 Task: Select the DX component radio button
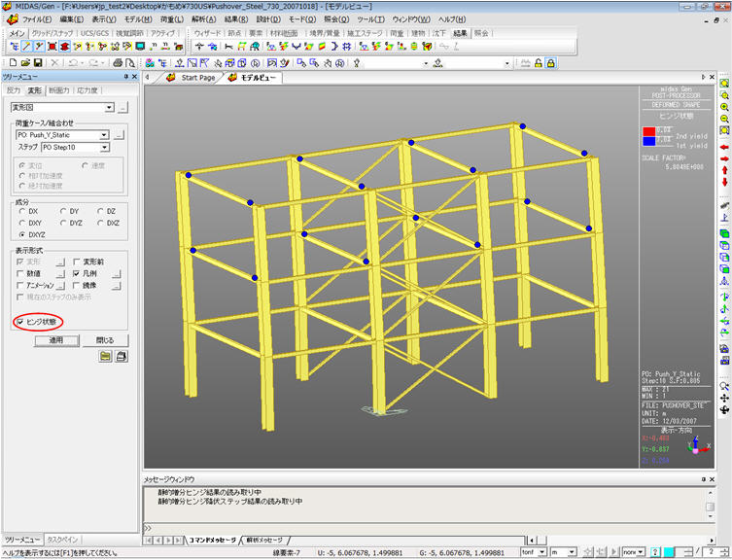pyautogui.click(x=21, y=211)
